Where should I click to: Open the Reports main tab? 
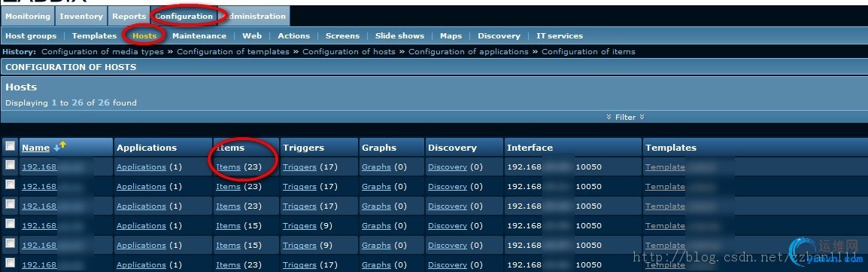click(129, 16)
